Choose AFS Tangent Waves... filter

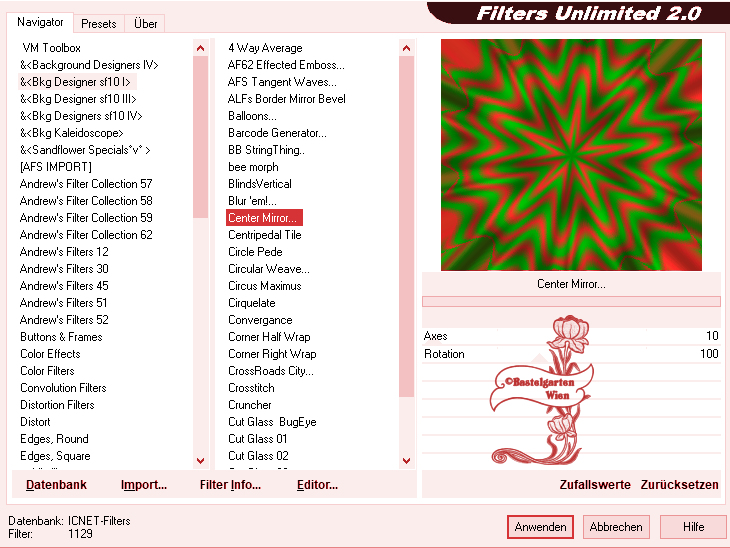click(282, 82)
